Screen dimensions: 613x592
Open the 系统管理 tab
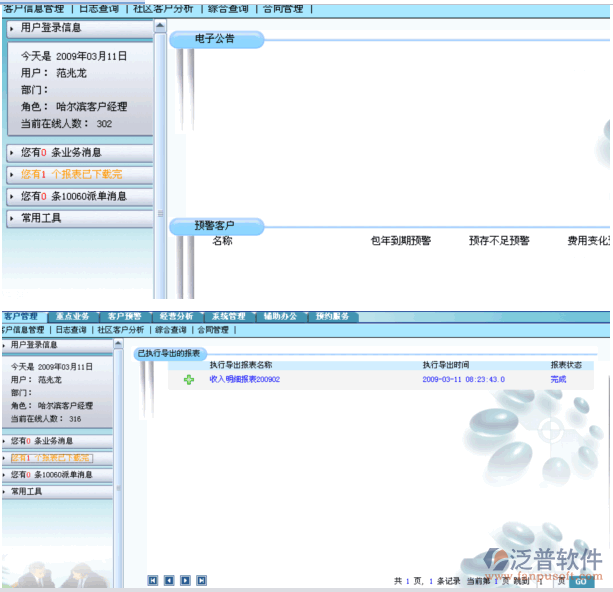(229, 316)
